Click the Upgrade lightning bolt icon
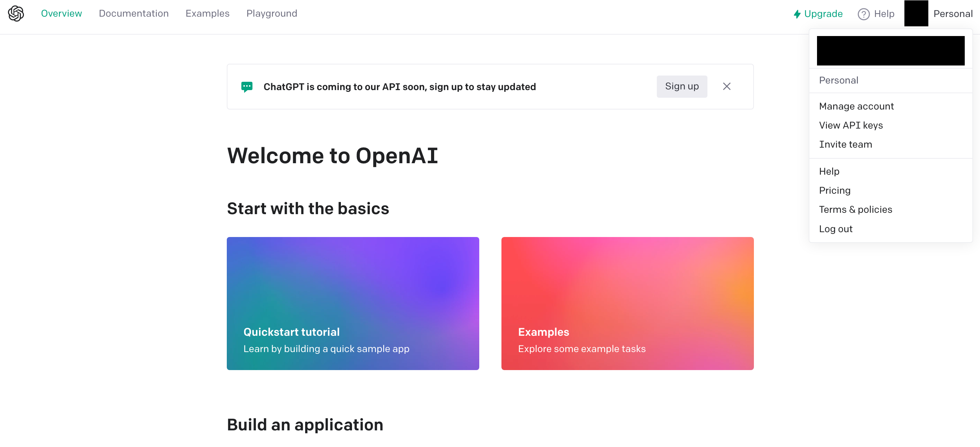 pyautogui.click(x=797, y=14)
